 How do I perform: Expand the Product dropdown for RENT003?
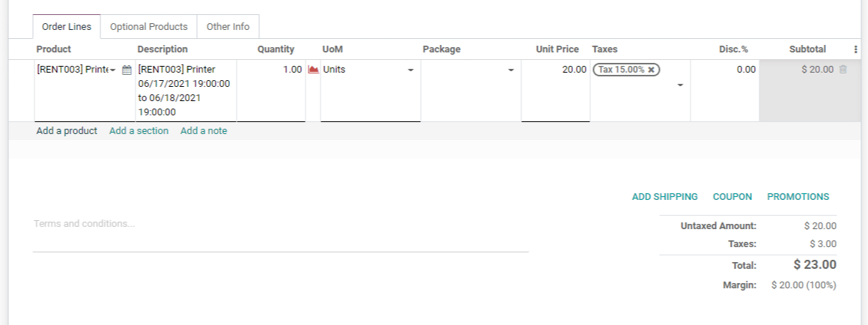[112, 70]
